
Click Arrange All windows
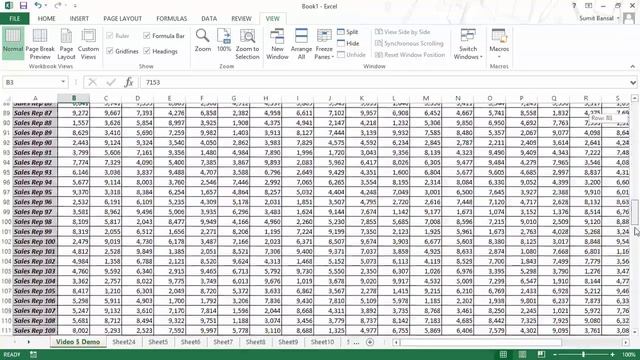coord(301,44)
